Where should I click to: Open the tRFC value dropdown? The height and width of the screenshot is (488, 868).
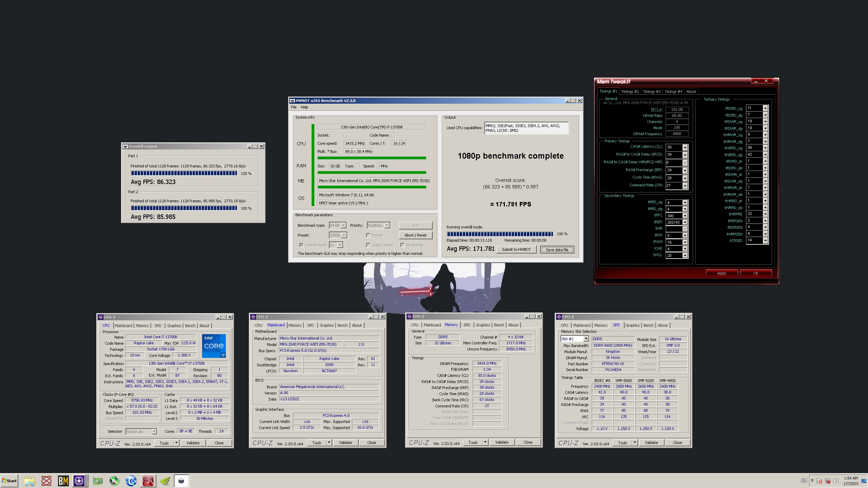[685, 216]
